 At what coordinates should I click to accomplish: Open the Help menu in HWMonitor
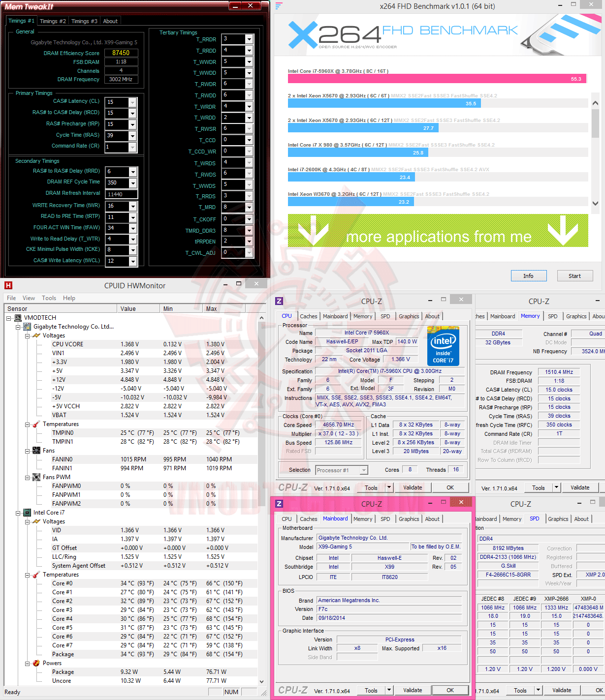click(x=69, y=298)
